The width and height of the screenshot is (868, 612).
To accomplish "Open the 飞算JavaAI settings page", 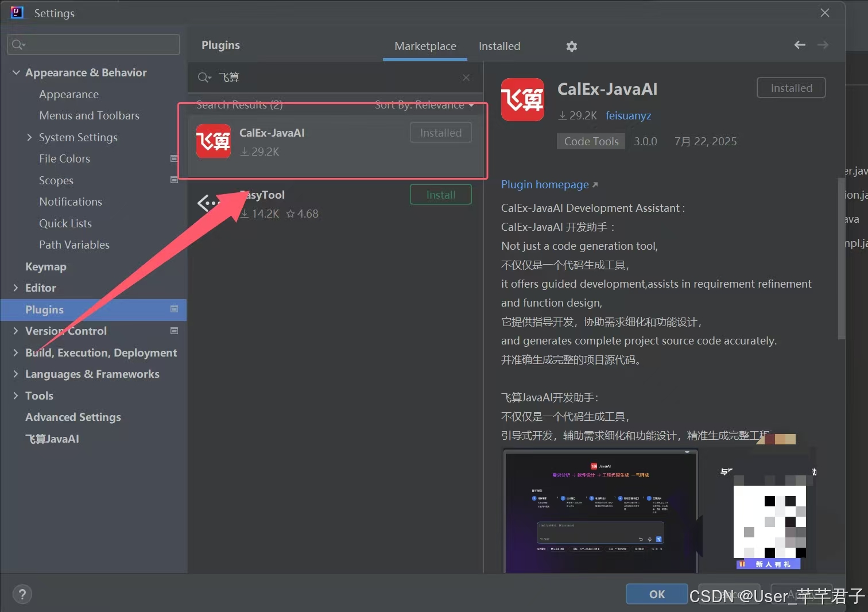I will [52, 439].
